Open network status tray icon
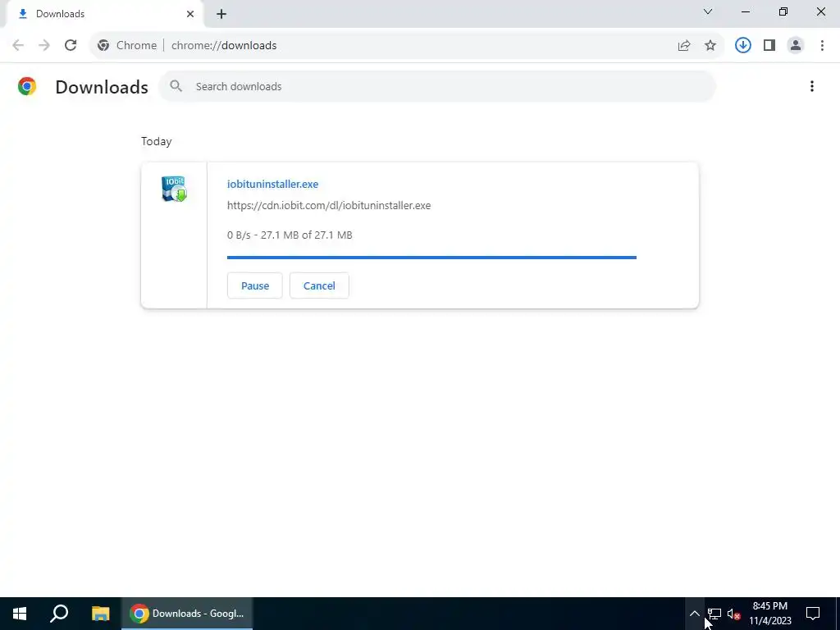The width and height of the screenshot is (840, 630). pyautogui.click(x=714, y=614)
